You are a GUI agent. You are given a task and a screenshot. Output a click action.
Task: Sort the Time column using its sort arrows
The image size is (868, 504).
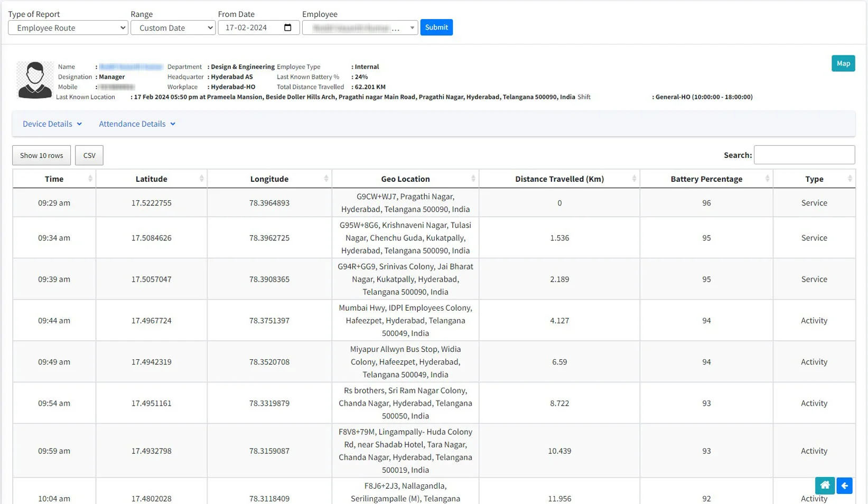click(90, 179)
